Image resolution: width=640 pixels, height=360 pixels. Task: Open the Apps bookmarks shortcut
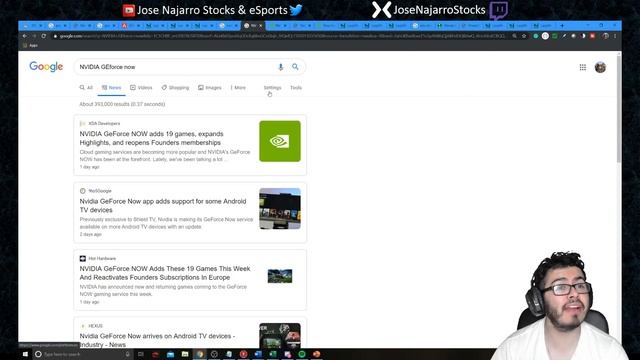[x=31, y=45]
